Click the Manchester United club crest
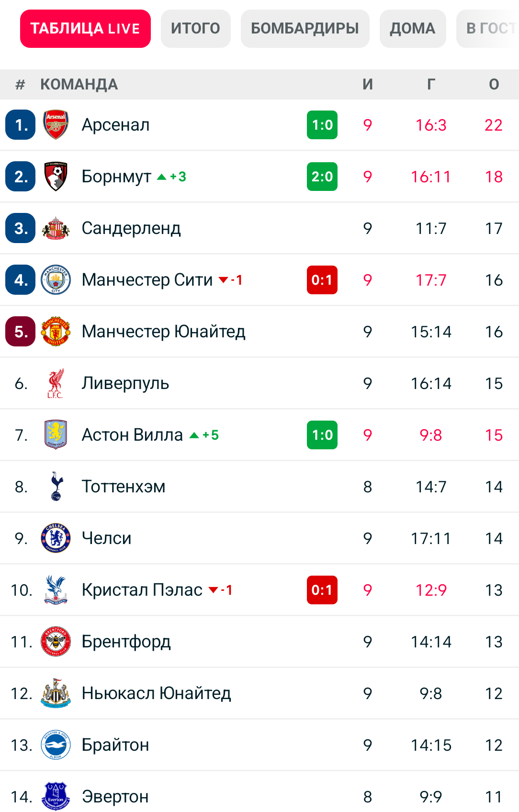The width and height of the screenshot is (519, 812). click(56, 332)
